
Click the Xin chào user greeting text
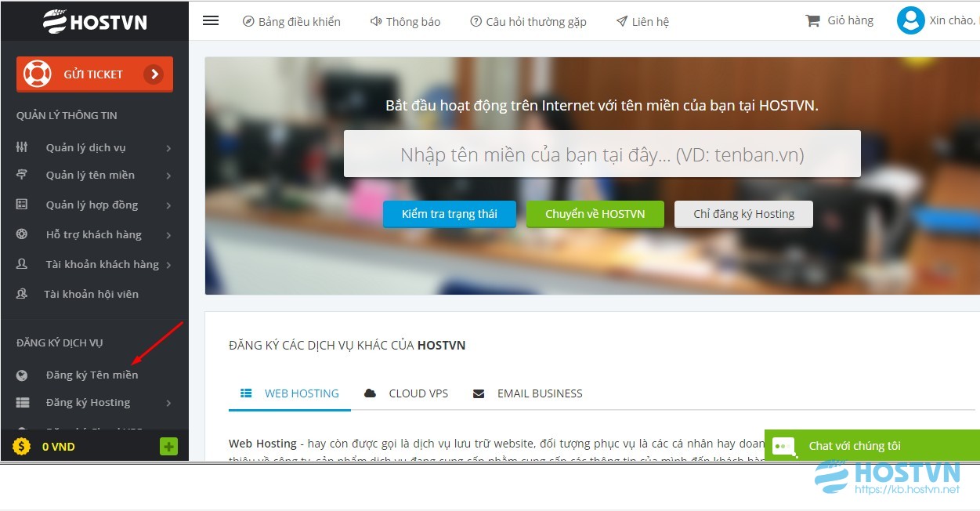[953, 21]
